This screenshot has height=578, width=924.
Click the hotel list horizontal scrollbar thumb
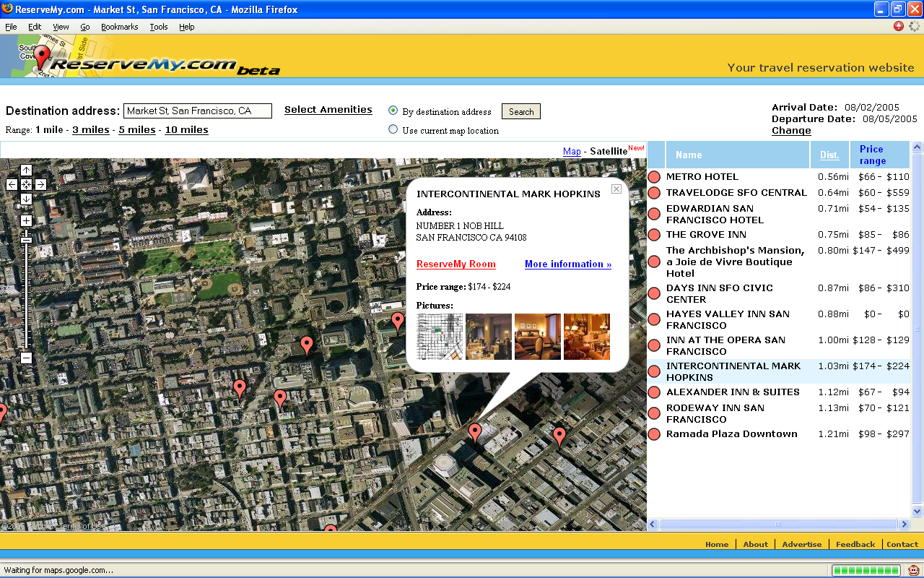[778, 525]
